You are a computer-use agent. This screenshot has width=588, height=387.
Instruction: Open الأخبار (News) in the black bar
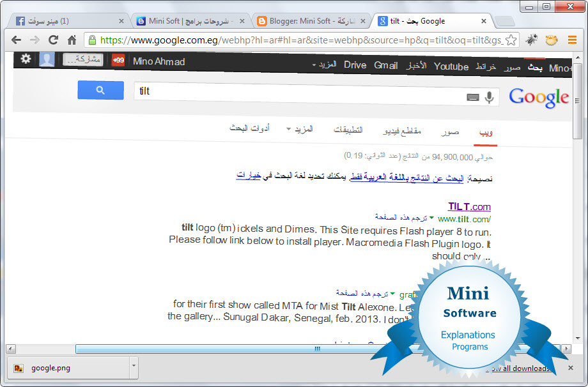416,66
